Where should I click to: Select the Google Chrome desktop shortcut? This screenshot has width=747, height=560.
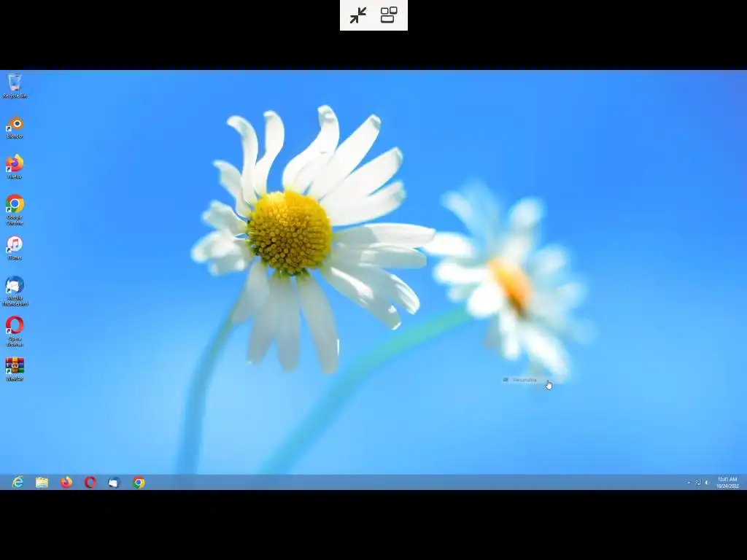pyautogui.click(x=15, y=209)
